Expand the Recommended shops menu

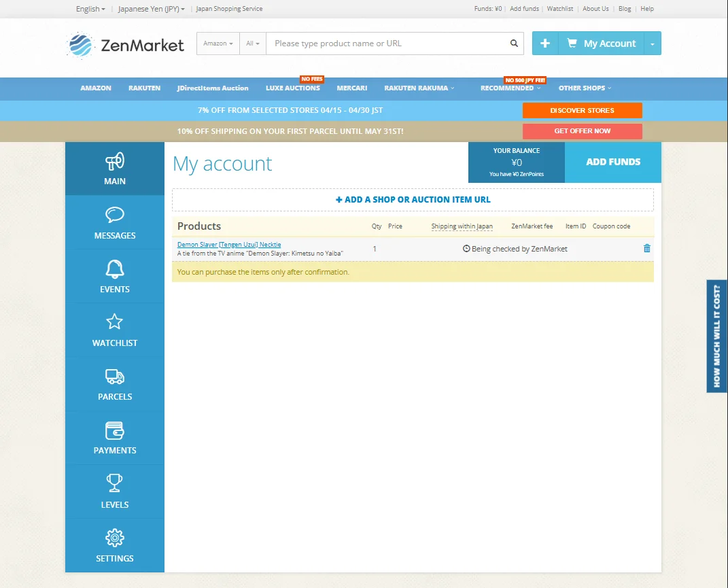click(510, 88)
